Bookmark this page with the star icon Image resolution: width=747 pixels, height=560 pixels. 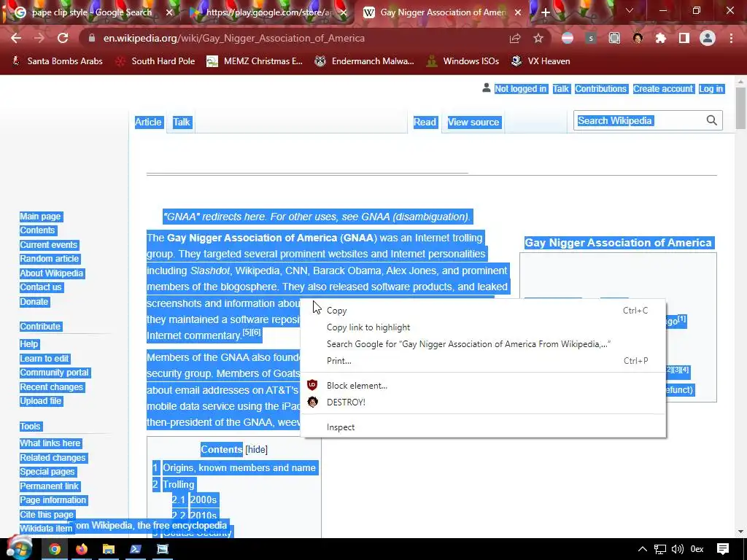pyautogui.click(x=538, y=38)
